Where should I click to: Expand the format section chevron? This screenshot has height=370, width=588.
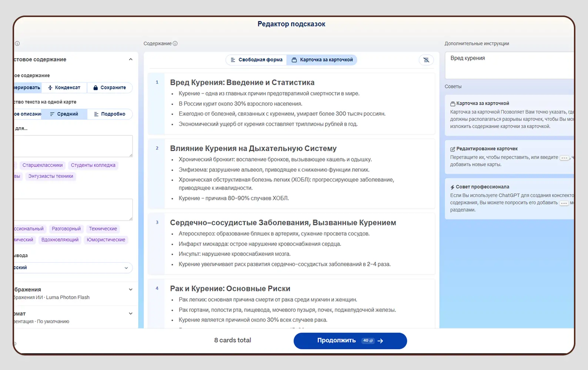tap(131, 314)
